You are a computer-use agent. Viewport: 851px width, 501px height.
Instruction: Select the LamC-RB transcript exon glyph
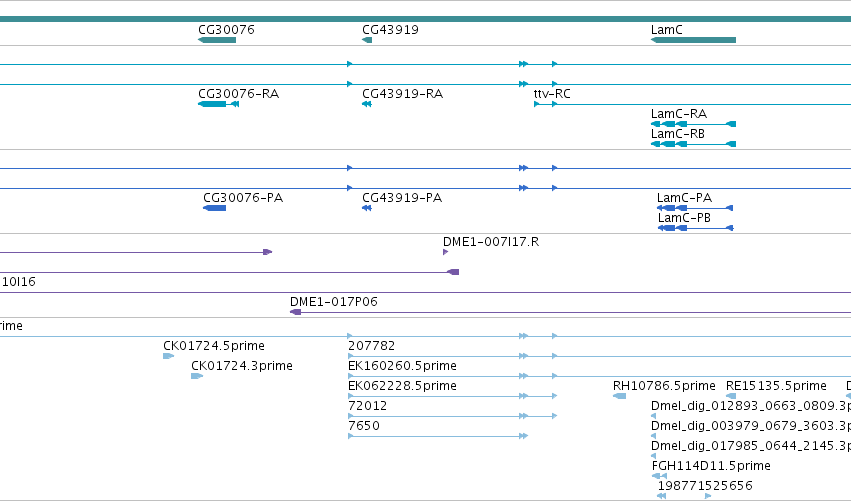click(694, 144)
